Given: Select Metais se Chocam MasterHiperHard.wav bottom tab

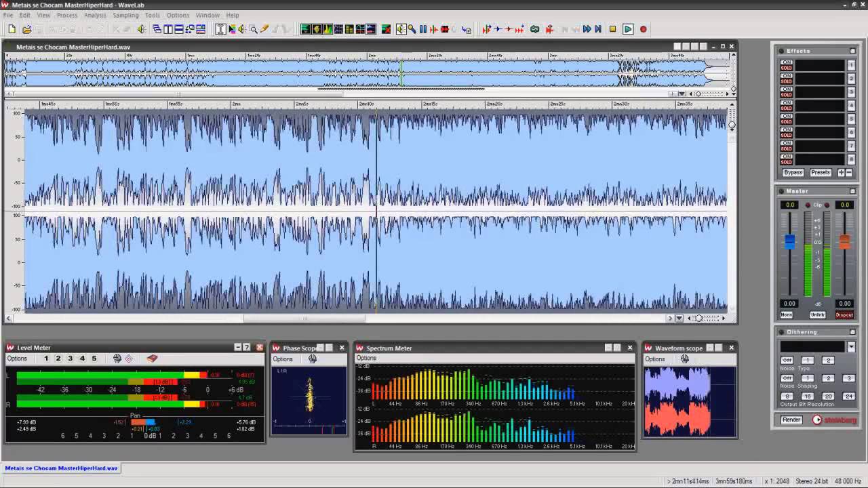Looking at the screenshot, I should (62, 468).
